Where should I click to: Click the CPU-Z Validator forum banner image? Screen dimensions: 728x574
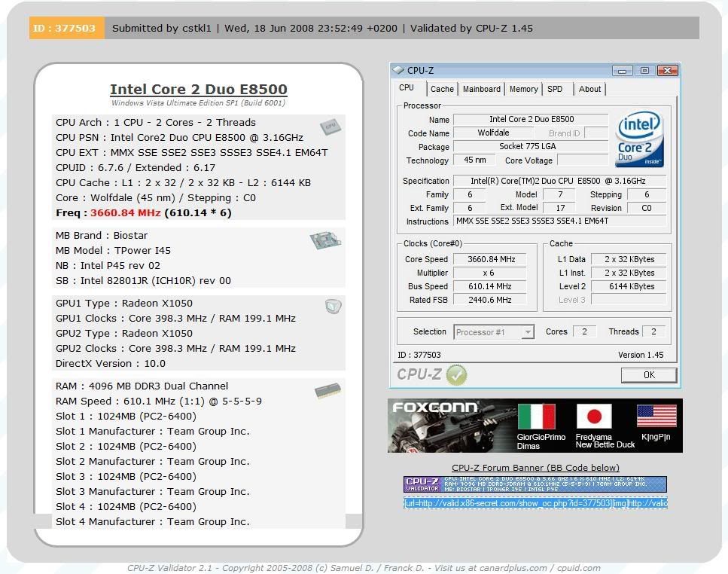(535, 484)
